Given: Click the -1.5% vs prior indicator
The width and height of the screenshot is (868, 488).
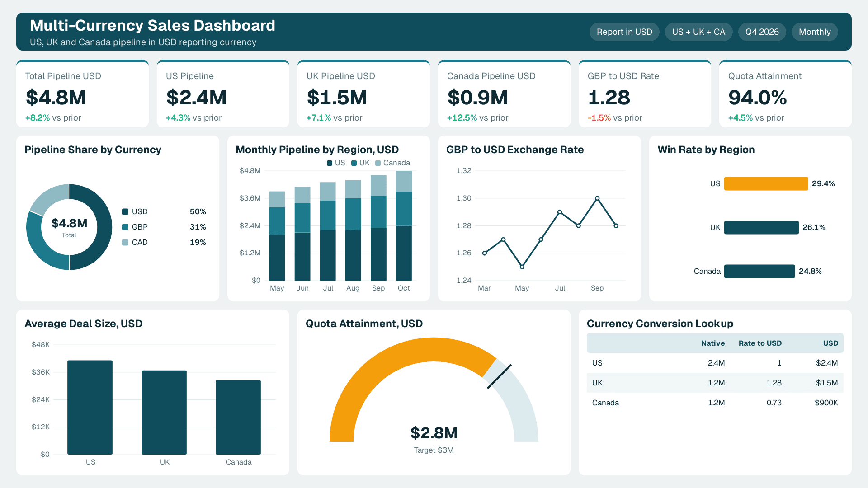Looking at the screenshot, I should point(615,117).
